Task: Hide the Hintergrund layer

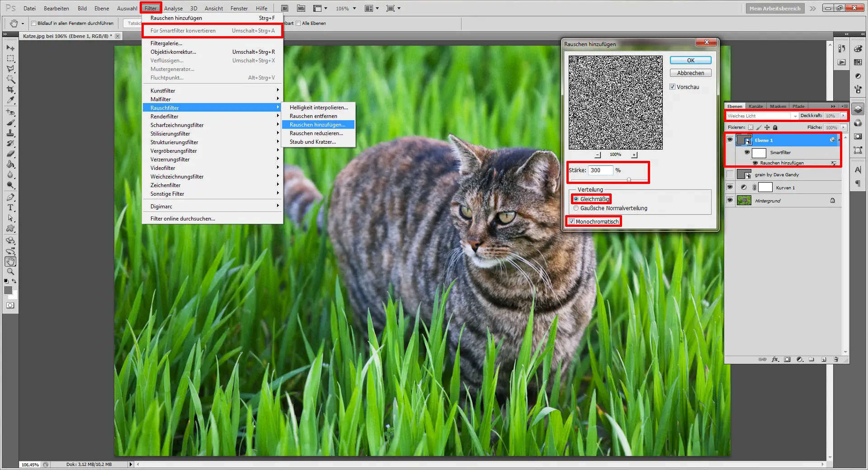Action: click(x=730, y=200)
